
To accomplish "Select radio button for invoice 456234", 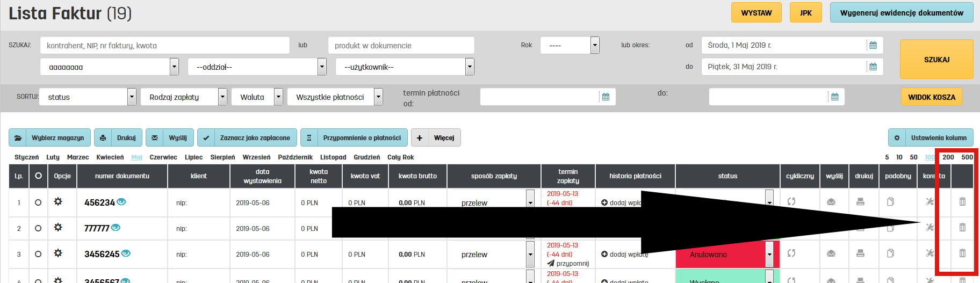I will click(38, 202).
